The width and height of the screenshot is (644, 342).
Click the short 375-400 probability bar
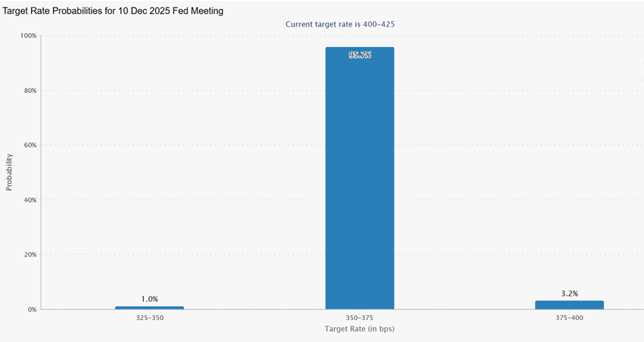click(x=569, y=304)
